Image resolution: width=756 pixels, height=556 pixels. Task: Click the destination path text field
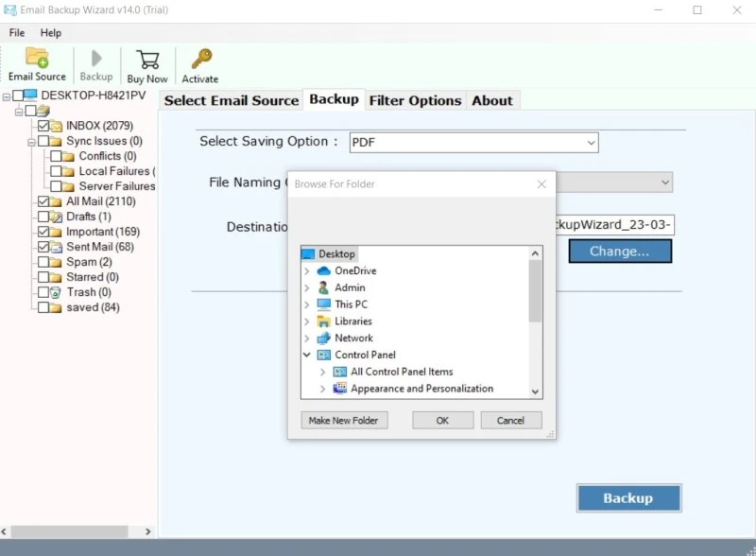coord(614,226)
